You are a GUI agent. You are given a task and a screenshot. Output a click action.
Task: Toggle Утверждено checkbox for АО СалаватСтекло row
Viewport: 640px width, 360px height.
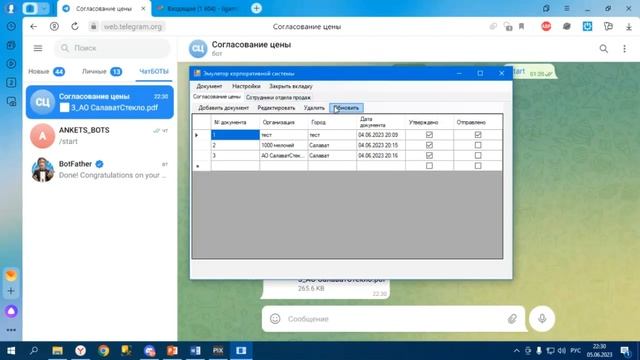(429, 156)
